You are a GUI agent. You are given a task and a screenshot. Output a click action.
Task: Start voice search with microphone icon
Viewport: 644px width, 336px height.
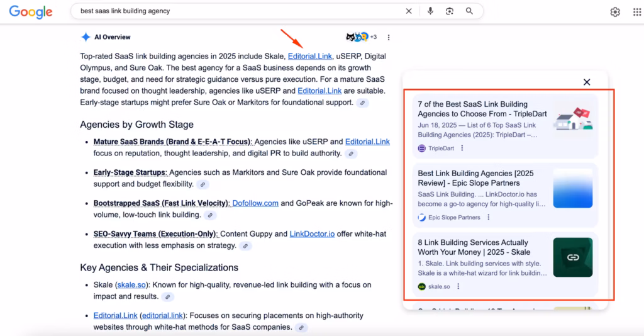431,11
